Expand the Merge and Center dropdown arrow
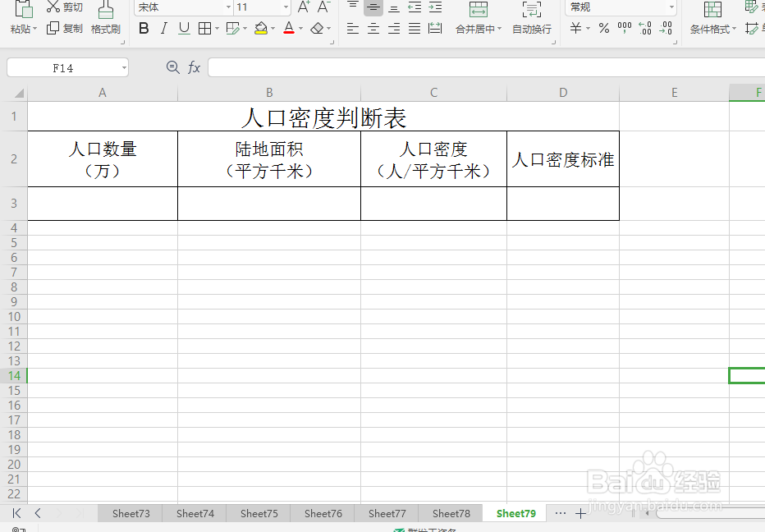This screenshot has width=765, height=532. tap(499, 29)
